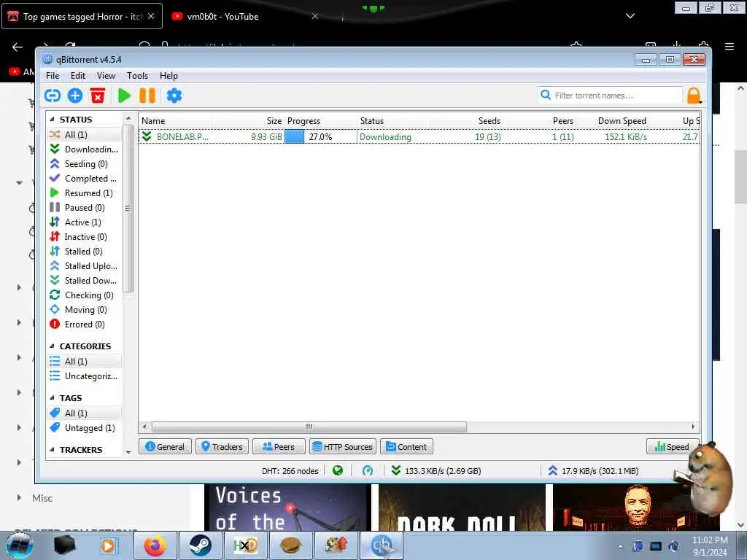The width and height of the screenshot is (747, 560).
Task: Select the Resumed (1) filter
Action: pos(85,192)
